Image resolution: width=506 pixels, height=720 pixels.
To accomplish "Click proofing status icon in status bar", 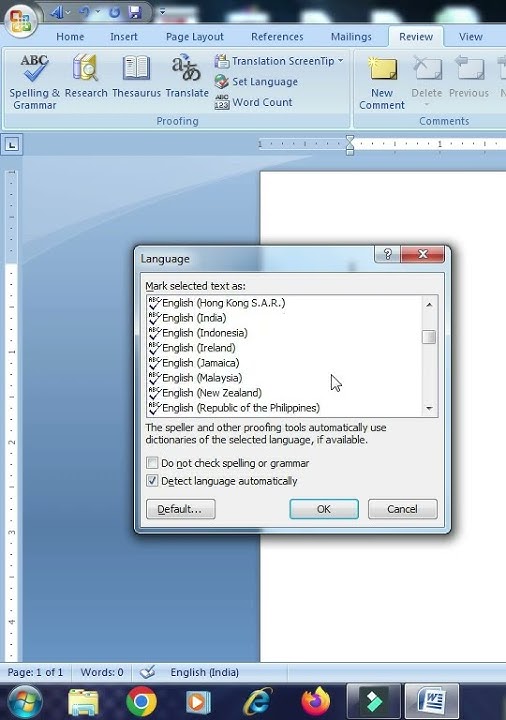I will [x=147, y=673].
